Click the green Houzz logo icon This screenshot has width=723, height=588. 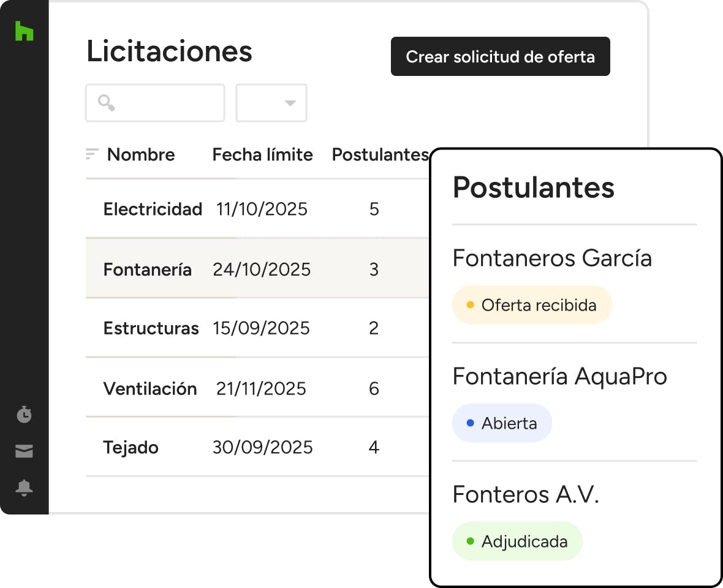24,31
